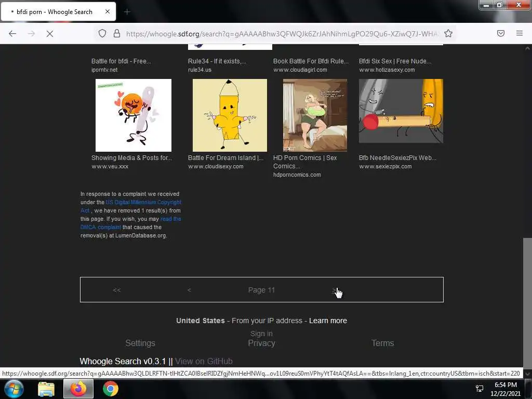Click the vertical scrollbar thumb

[x=527, y=303]
